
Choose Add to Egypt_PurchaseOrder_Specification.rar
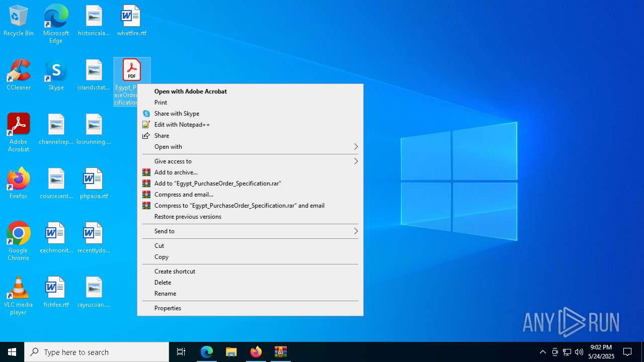250,184
